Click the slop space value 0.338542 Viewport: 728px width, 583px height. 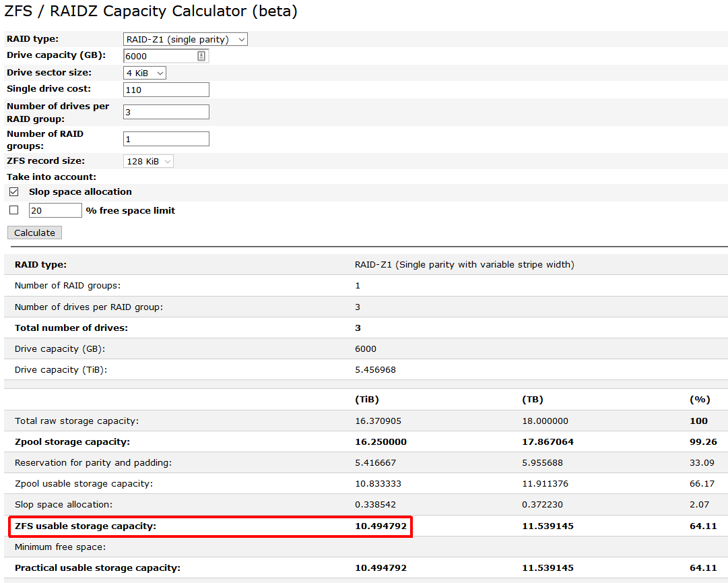(x=375, y=505)
